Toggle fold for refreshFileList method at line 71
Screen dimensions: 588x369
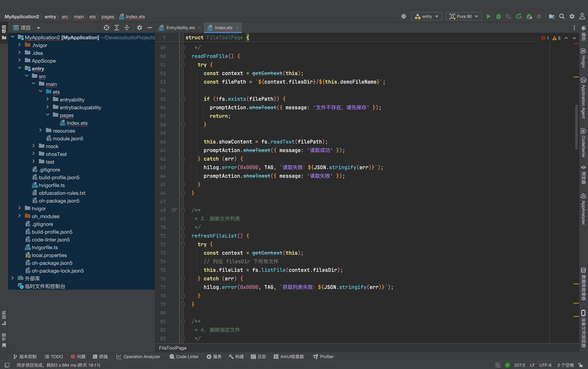tap(183, 236)
